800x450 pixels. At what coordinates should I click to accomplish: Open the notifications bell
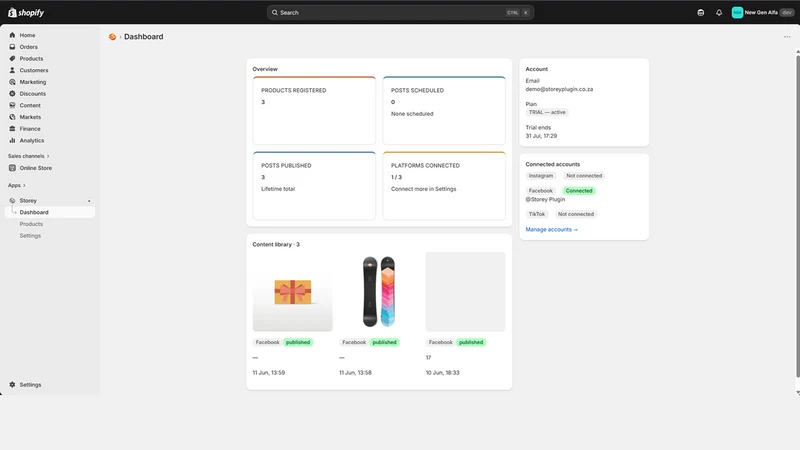[719, 13]
